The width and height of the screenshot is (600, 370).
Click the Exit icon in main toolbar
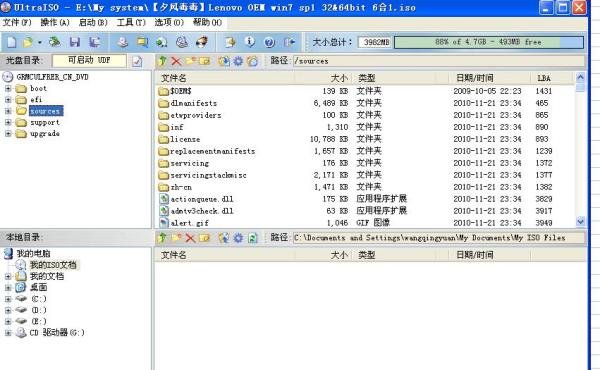click(289, 42)
